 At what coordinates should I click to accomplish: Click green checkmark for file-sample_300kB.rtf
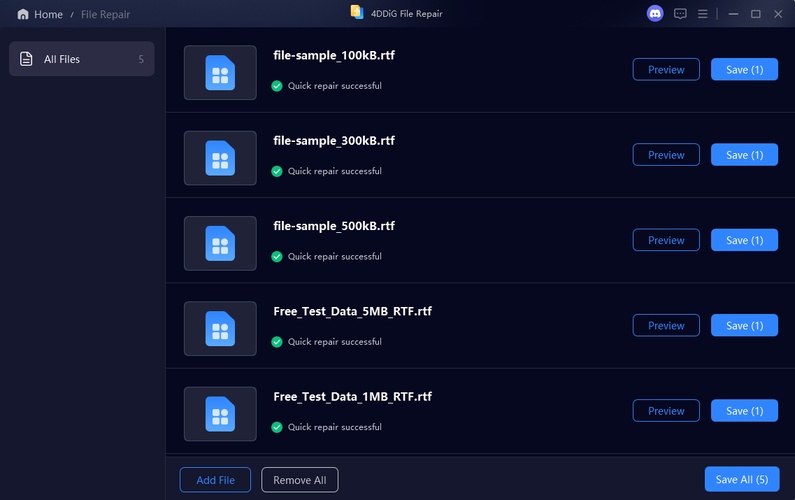277,171
